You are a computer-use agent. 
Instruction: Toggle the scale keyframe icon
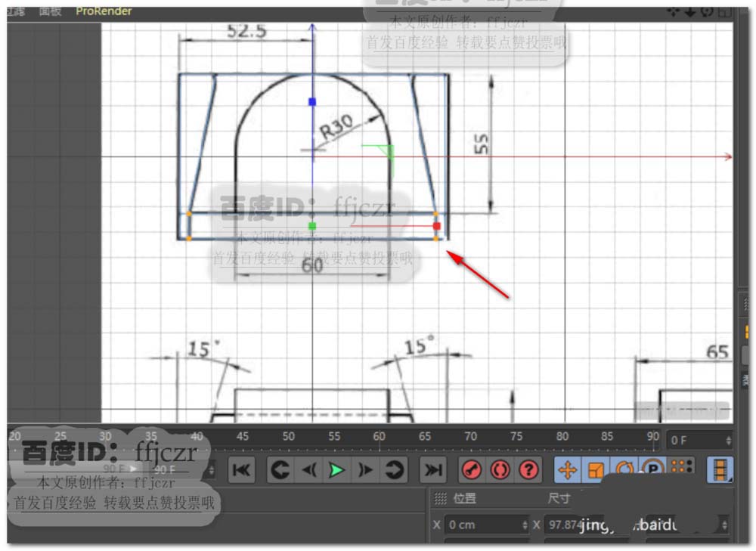tap(596, 469)
